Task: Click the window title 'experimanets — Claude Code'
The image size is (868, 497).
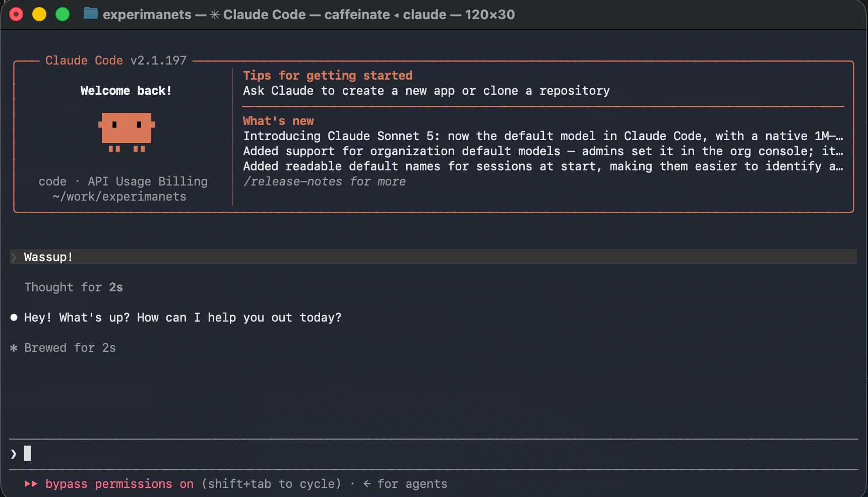Action: (308, 14)
